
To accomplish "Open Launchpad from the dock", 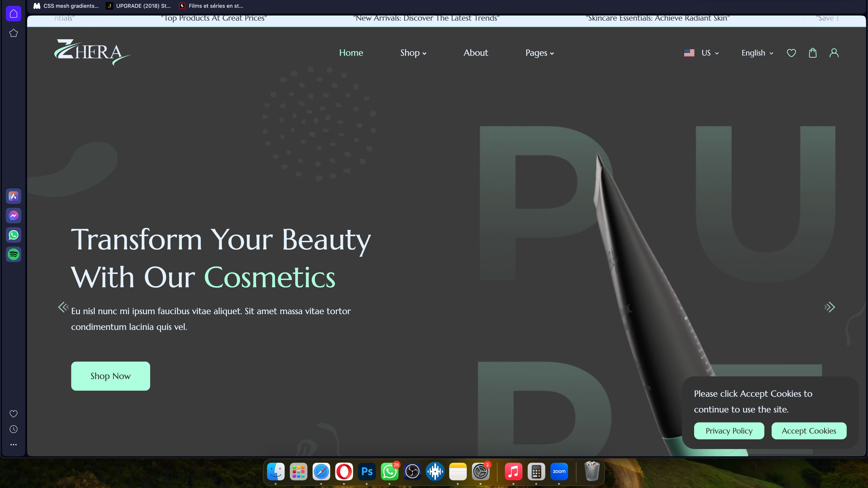I will coord(299,472).
